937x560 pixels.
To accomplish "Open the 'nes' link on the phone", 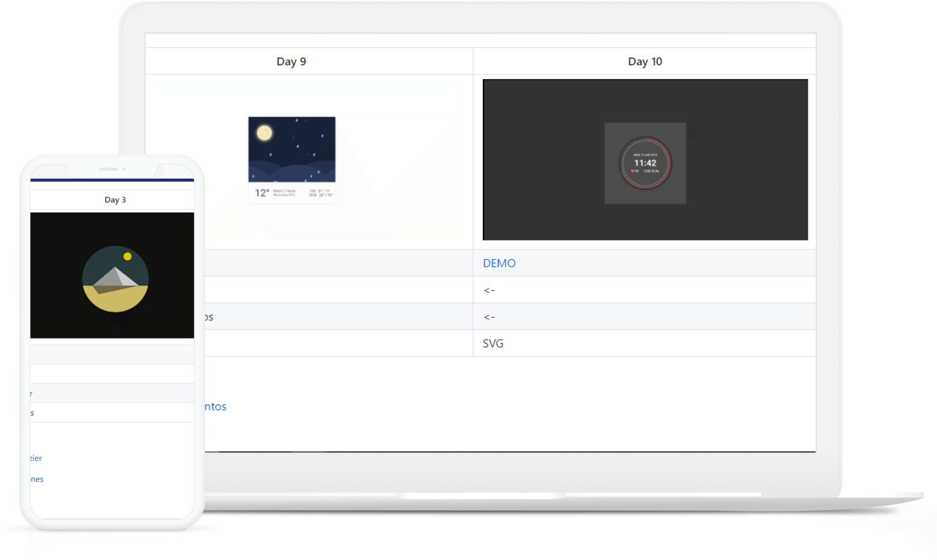I will [37, 479].
